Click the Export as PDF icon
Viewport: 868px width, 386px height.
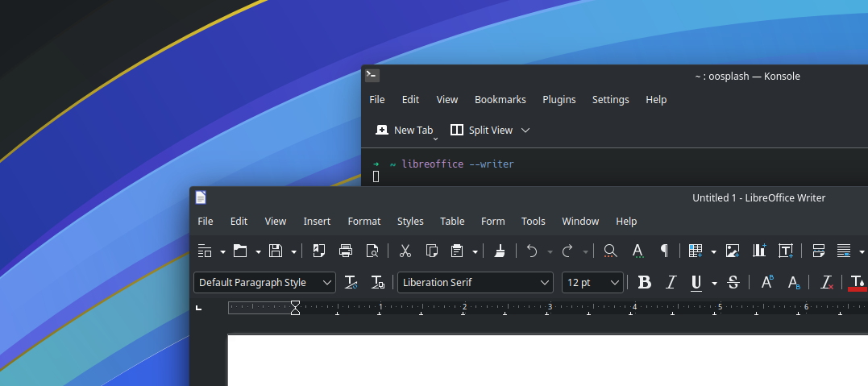click(x=319, y=251)
